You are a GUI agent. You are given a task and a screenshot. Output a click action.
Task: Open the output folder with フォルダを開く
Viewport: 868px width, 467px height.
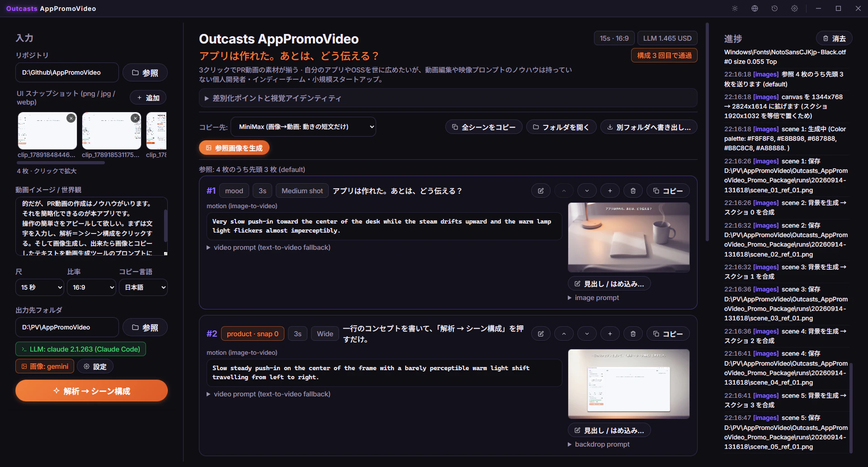[x=561, y=127]
